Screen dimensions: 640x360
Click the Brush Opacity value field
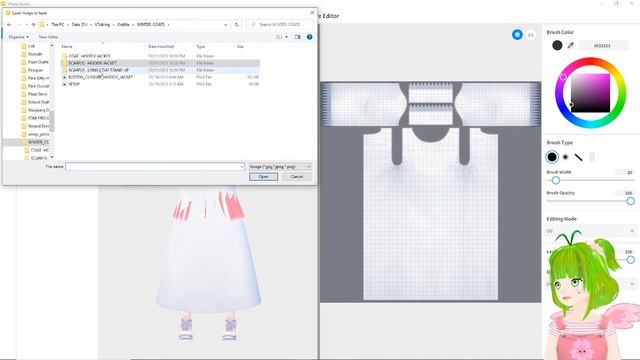[x=626, y=193]
